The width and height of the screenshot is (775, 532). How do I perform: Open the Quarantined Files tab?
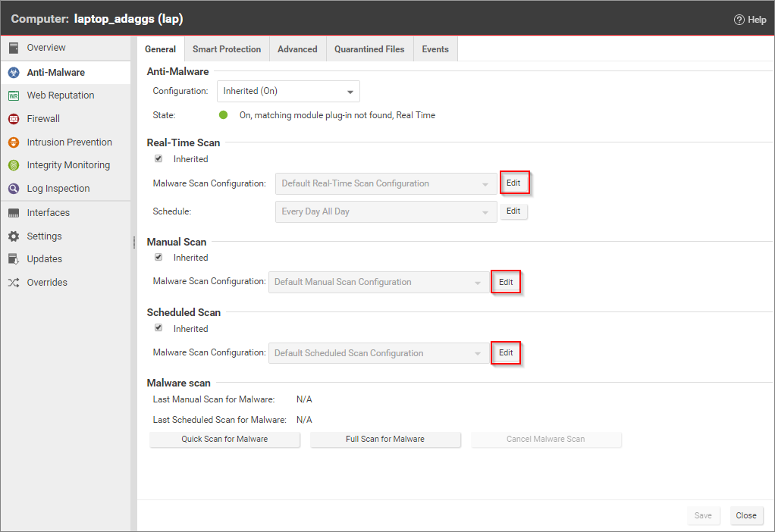(x=369, y=49)
